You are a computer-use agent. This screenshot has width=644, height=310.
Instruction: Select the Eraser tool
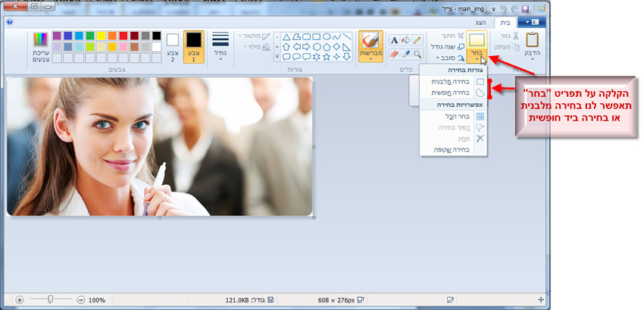pyautogui.click(x=394, y=54)
